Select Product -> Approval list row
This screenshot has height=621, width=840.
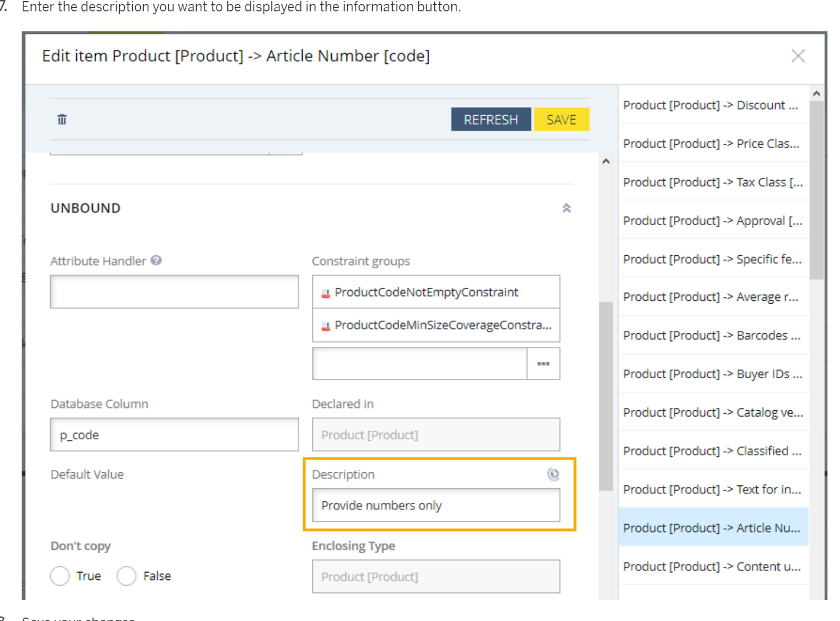[713, 220]
